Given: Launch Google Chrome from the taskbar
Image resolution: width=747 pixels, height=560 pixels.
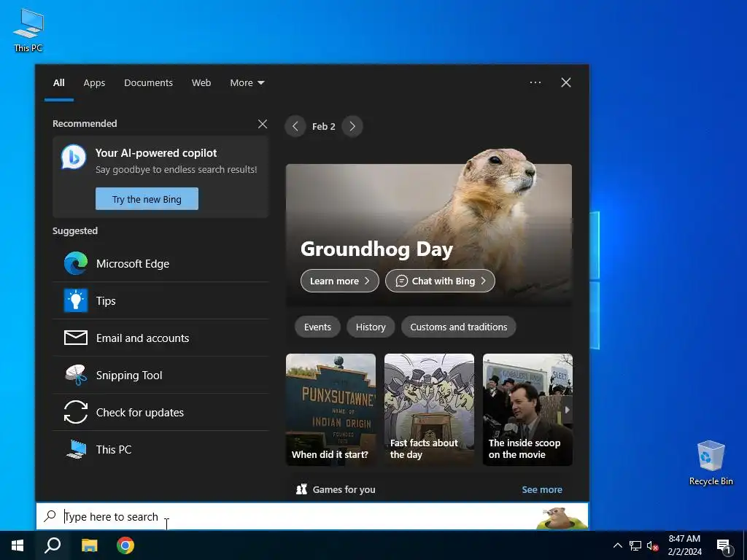Looking at the screenshot, I should [x=125, y=545].
